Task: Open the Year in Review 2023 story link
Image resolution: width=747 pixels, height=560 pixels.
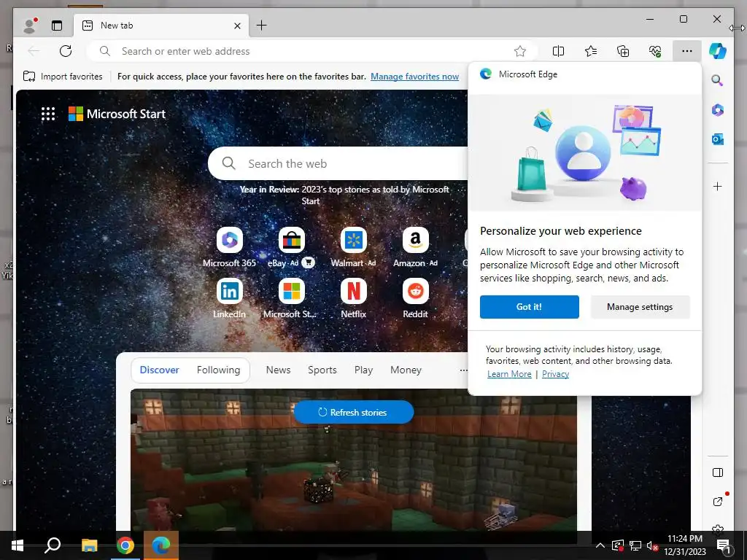Action: click(x=344, y=195)
